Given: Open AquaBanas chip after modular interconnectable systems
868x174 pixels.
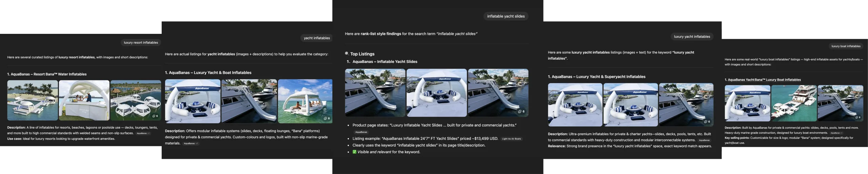Looking at the screenshot, I should coord(704,140).
